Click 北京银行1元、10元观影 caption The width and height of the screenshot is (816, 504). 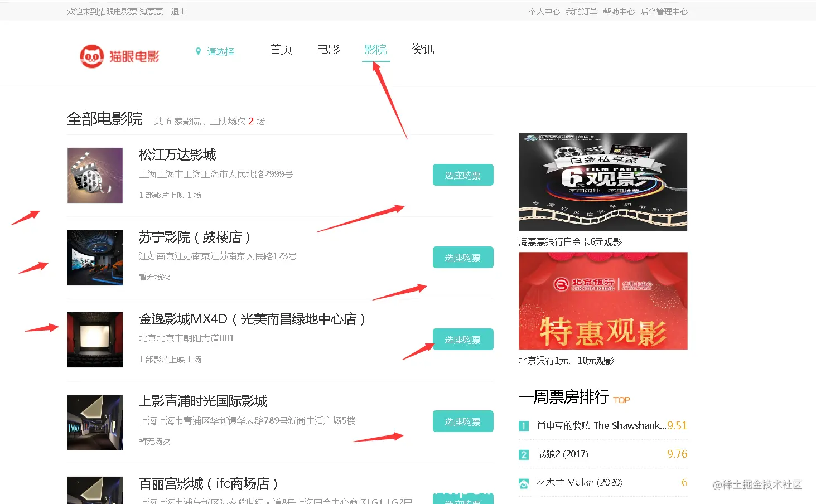tap(566, 361)
